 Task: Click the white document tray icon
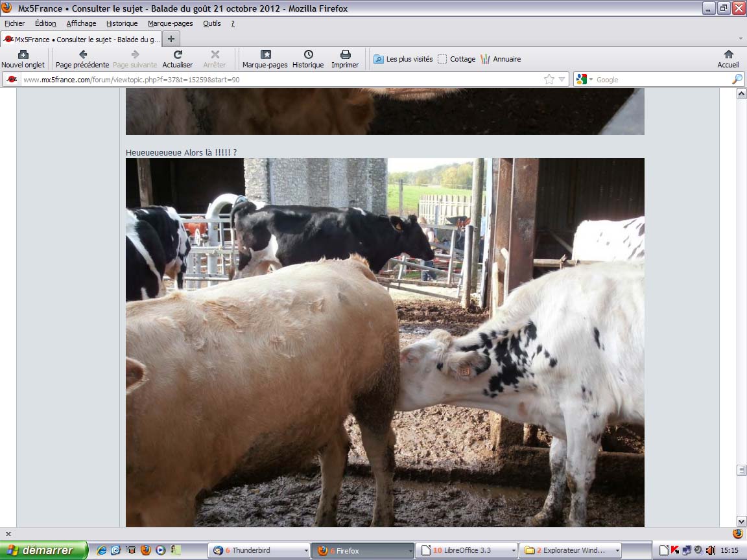tap(663, 550)
